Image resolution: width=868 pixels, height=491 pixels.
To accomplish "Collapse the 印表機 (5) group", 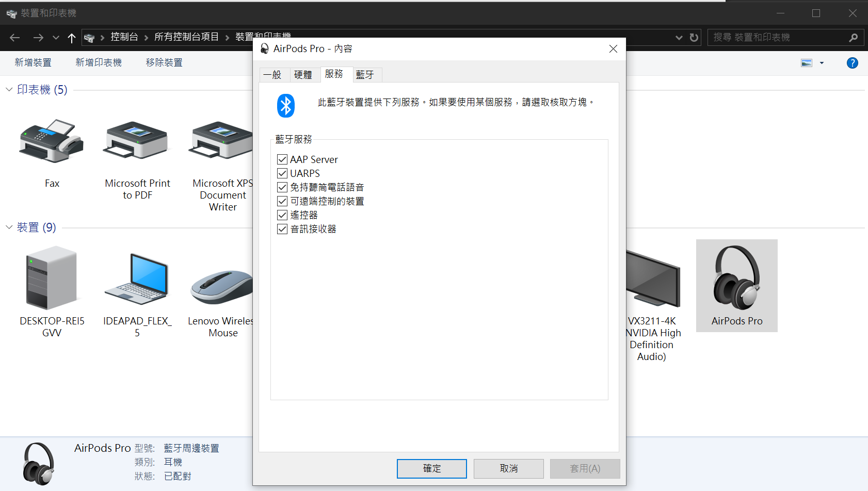I will pos(9,90).
